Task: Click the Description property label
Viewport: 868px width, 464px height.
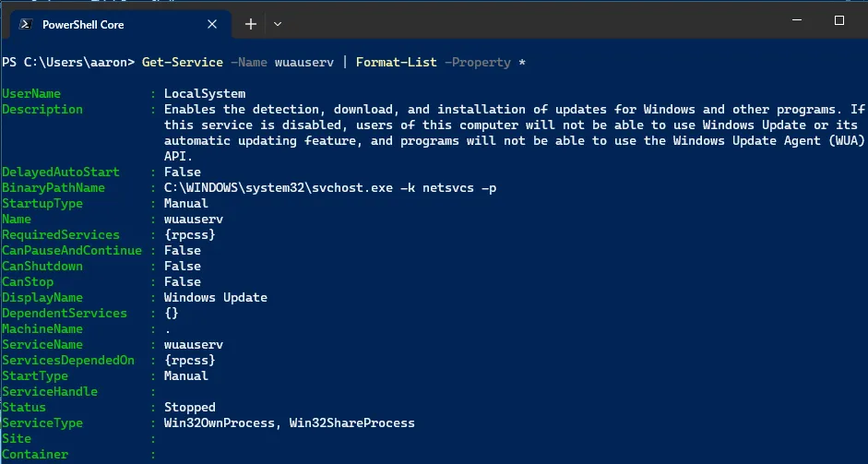Action: click(x=42, y=110)
